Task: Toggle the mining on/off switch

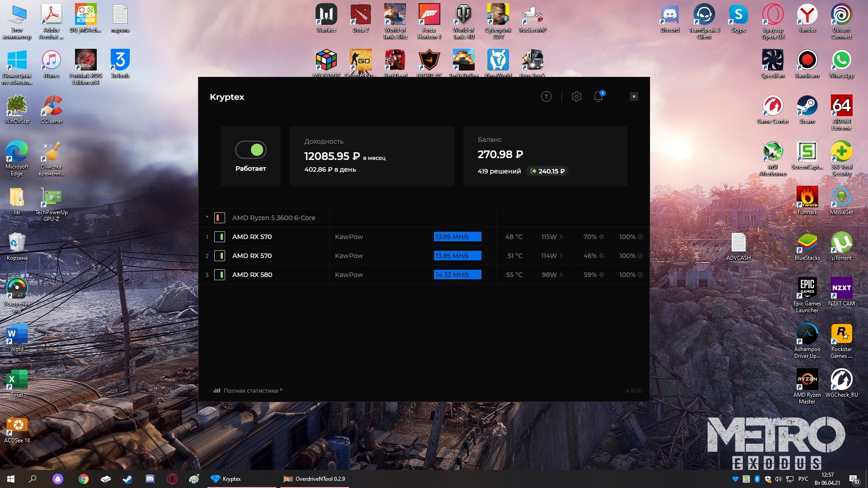Action: tap(251, 150)
